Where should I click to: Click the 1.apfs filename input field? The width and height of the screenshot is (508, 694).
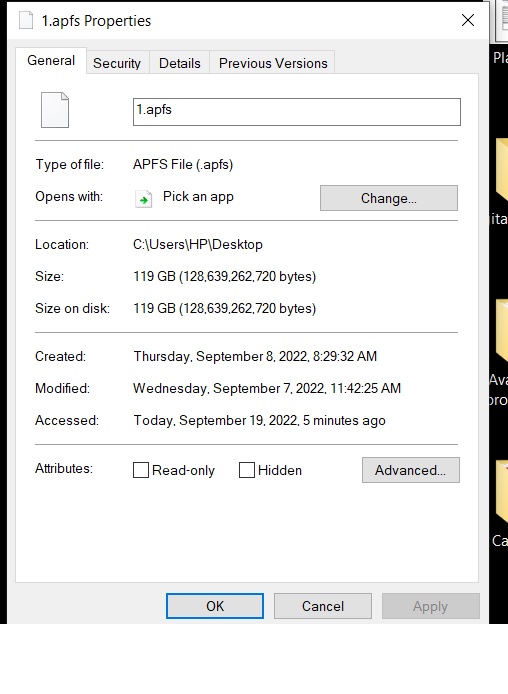[x=296, y=112]
